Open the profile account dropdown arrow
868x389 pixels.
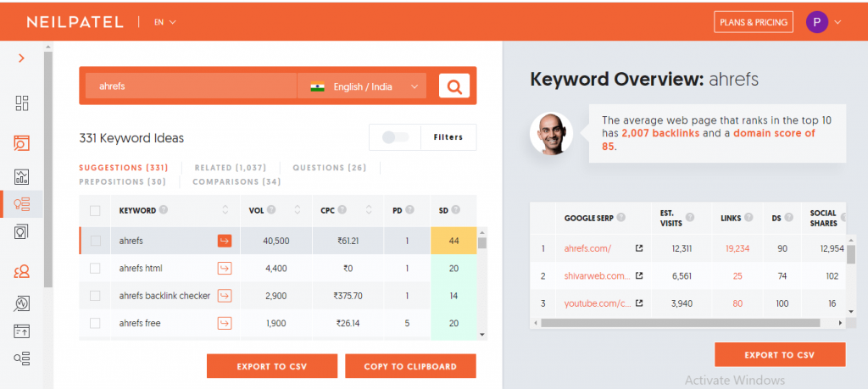[837, 22]
